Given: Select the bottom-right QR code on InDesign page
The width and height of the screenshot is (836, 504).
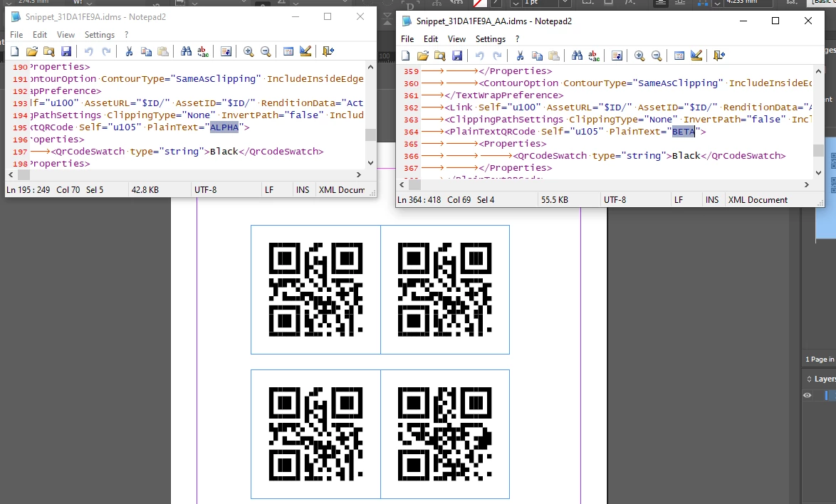Looking at the screenshot, I should 444,434.
